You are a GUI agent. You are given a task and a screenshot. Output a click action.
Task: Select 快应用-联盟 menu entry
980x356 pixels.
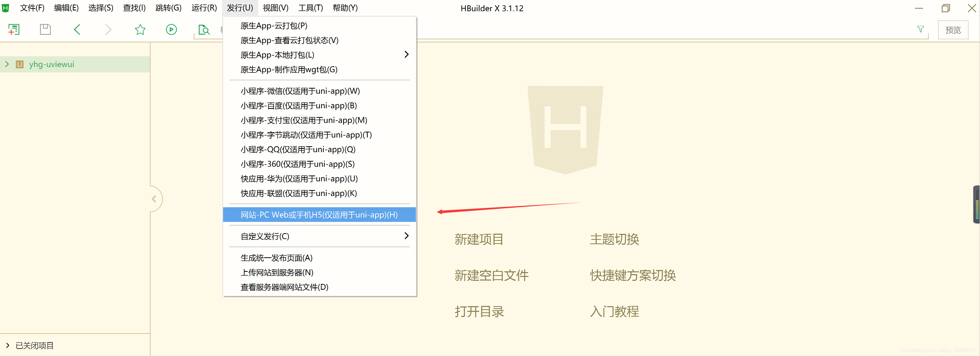pyautogui.click(x=319, y=193)
